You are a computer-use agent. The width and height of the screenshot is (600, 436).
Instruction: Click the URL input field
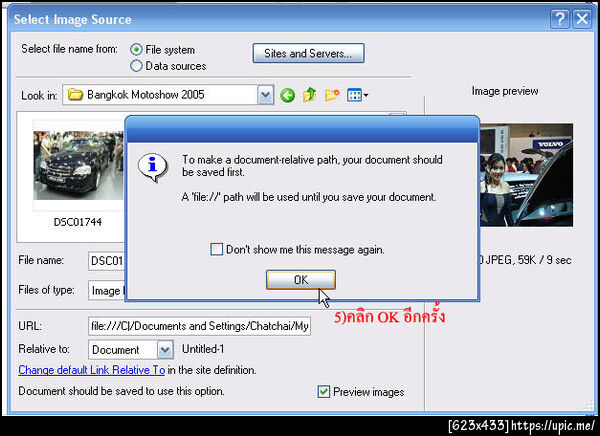tap(199, 326)
